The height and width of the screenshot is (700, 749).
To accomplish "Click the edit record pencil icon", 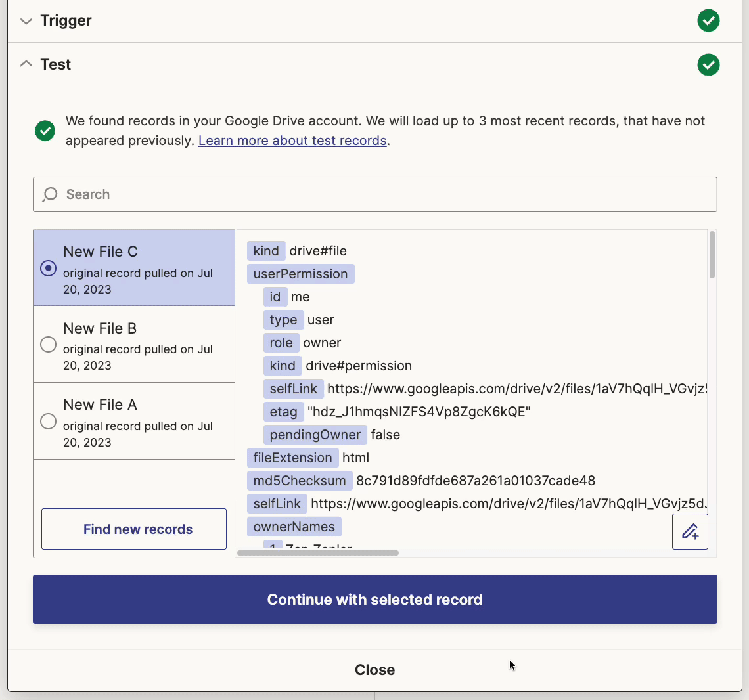I will [x=690, y=531].
